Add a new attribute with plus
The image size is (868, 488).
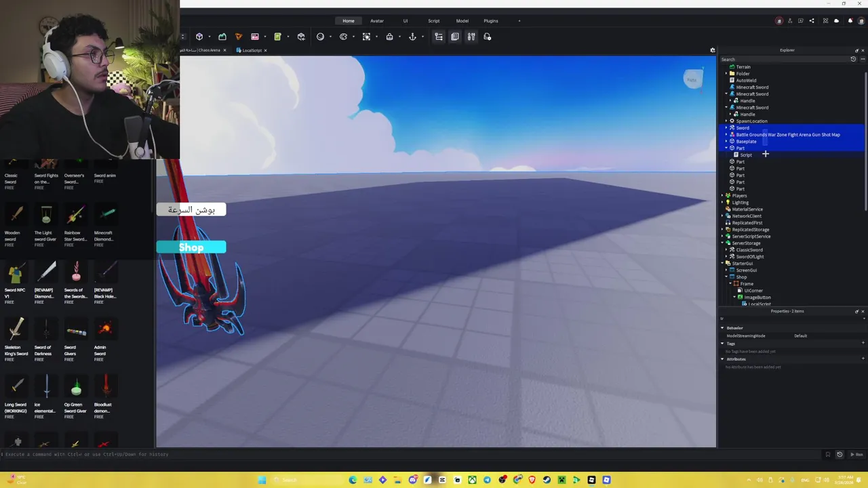click(863, 359)
